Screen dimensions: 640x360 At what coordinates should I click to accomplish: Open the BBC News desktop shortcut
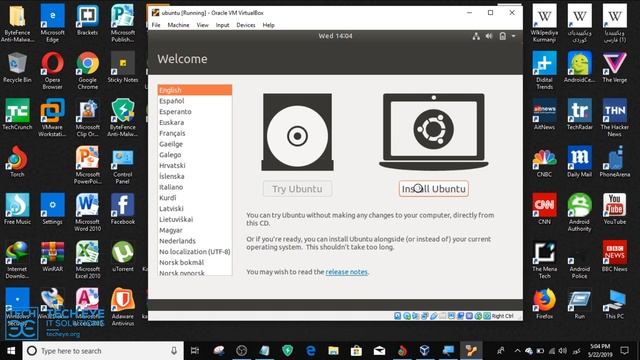(x=615, y=256)
